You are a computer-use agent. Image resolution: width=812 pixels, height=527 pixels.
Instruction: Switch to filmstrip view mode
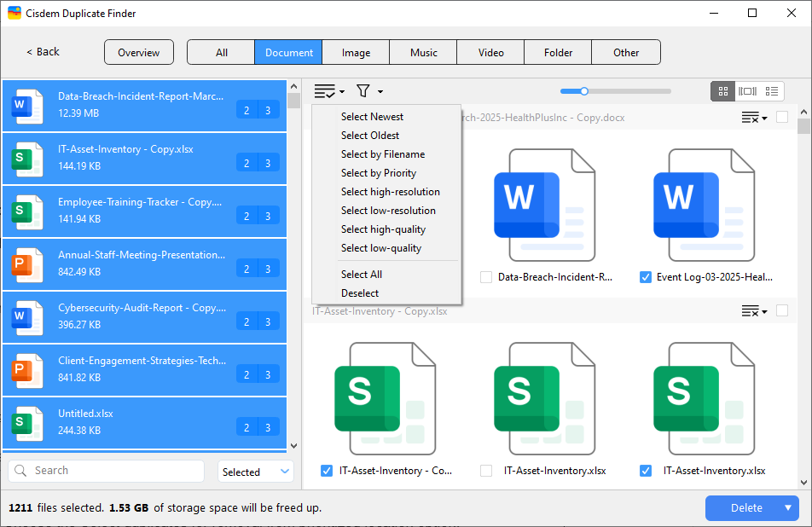pos(747,91)
